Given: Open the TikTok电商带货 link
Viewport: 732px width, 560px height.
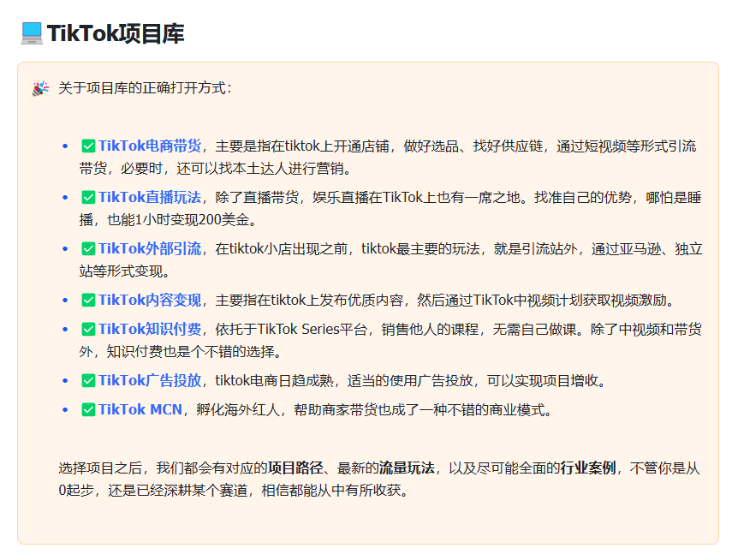Looking at the screenshot, I should pos(150,146).
